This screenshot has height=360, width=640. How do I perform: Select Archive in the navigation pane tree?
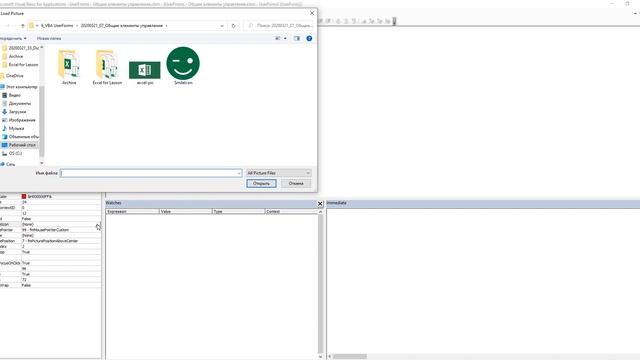16,56
